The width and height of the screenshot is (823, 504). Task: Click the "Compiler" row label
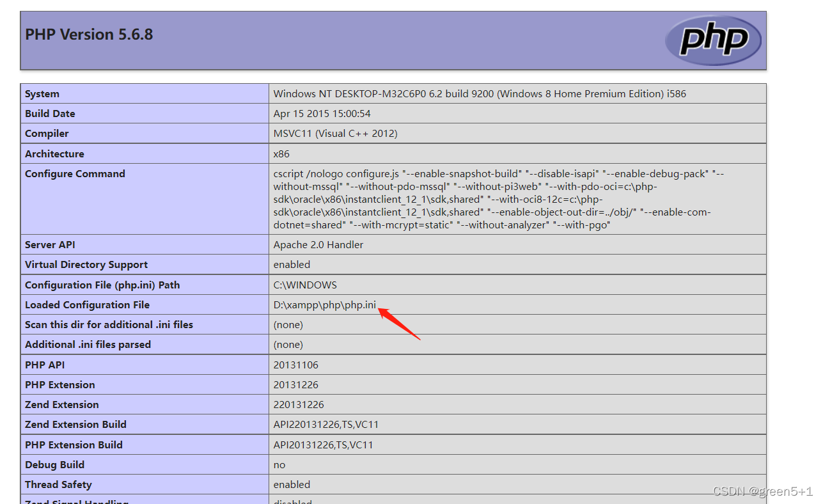pyautogui.click(x=47, y=134)
